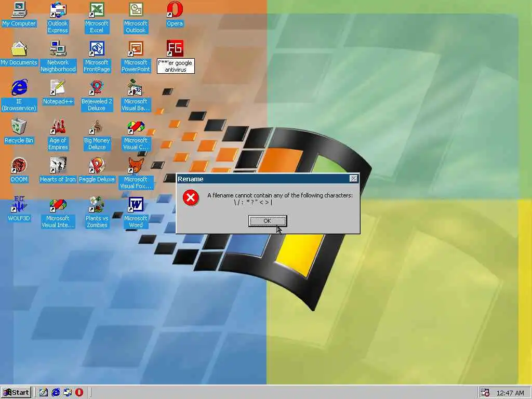Select the red FG antivirus icon
The image size is (532, 399).
[175, 48]
